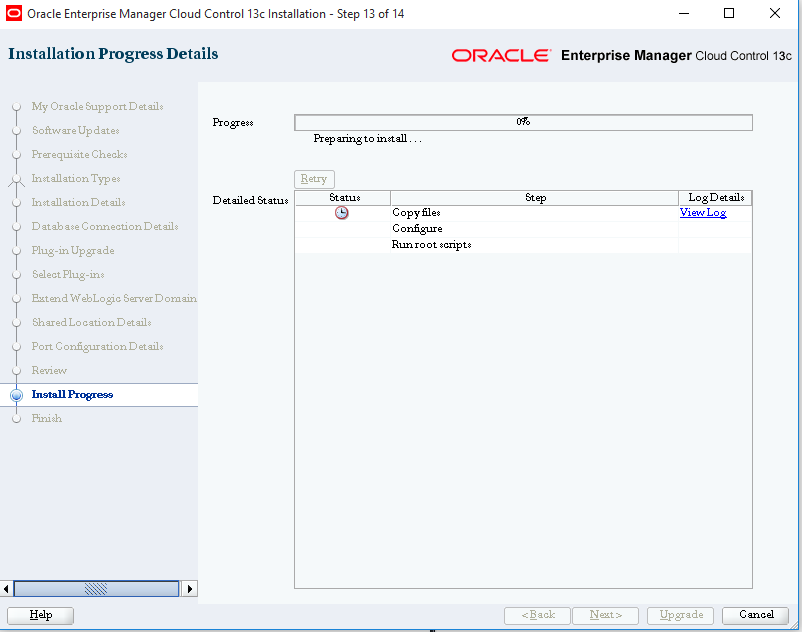
Task: Click the Installation Type step marker icon
Action: coord(16,178)
